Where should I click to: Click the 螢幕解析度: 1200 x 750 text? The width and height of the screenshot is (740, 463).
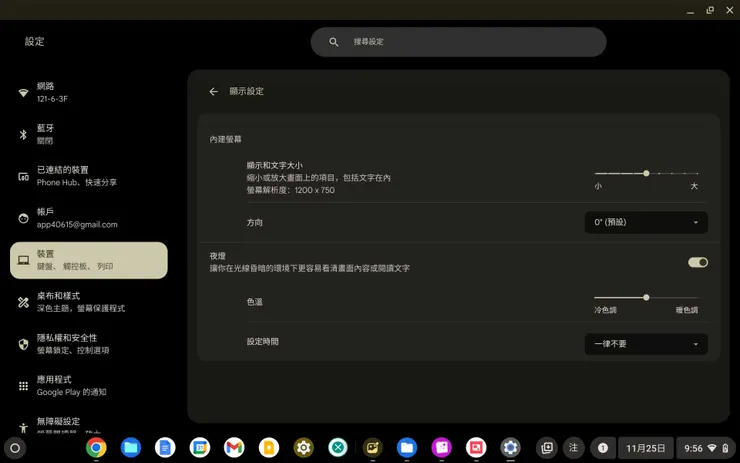(x=291, y=190)
